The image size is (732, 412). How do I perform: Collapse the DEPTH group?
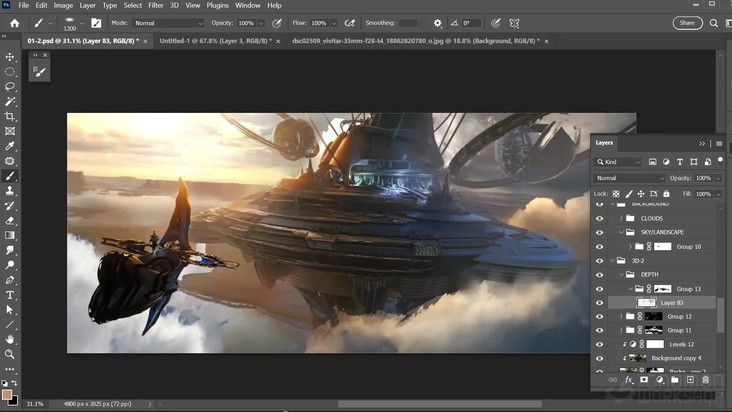tap(621, 274)
